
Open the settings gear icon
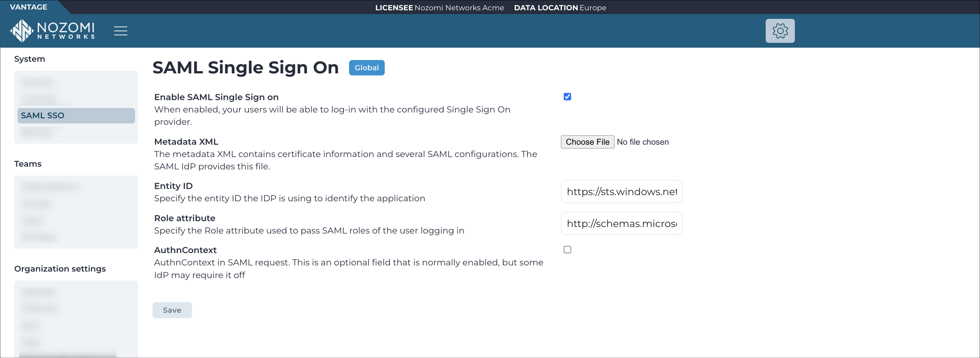pos(780,31)
